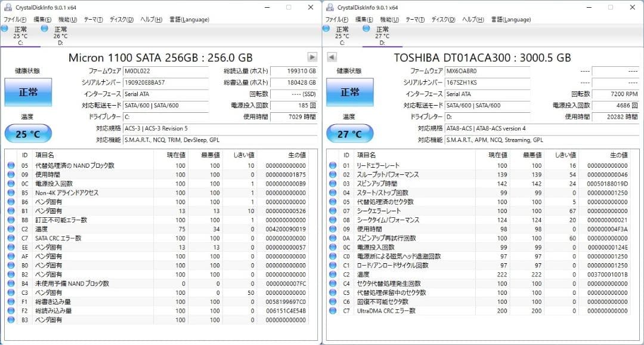The image size is (644, 345).
Task: Click the 27 °C temperature badge on the TOSHIBA window
Action: [x=349, y=133]
